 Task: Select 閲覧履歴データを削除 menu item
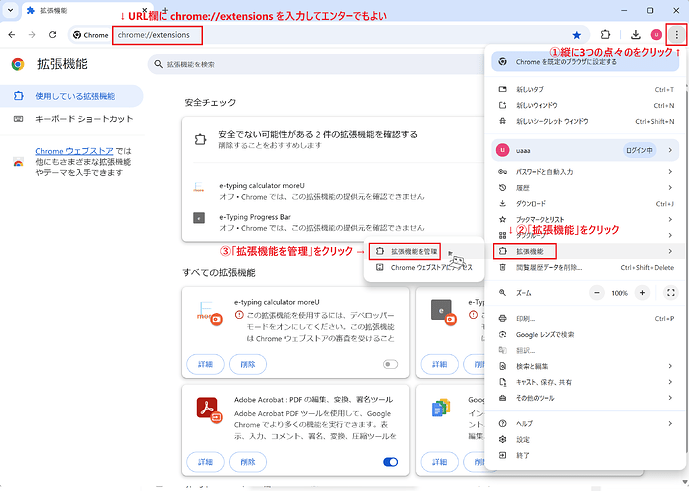coord(585,267)
